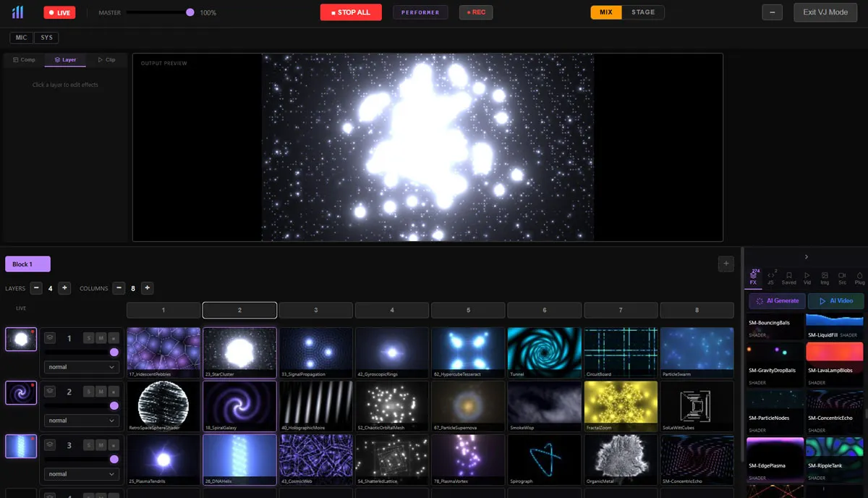868x498 pixels.
Task: Switch to the Comp tab
Action: (x=24, y=59)
